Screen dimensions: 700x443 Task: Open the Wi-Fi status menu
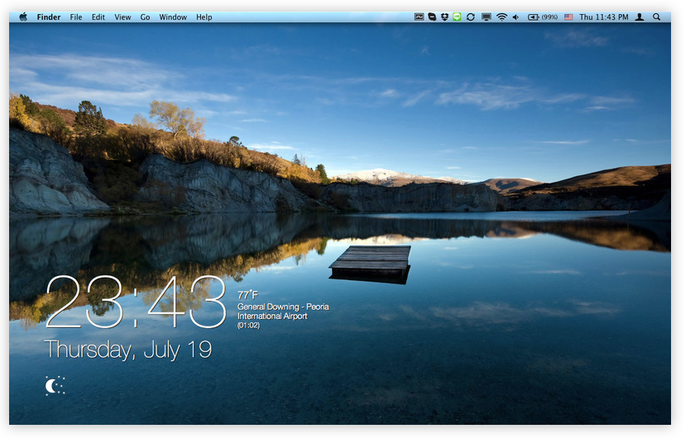(x=502, y=17)
